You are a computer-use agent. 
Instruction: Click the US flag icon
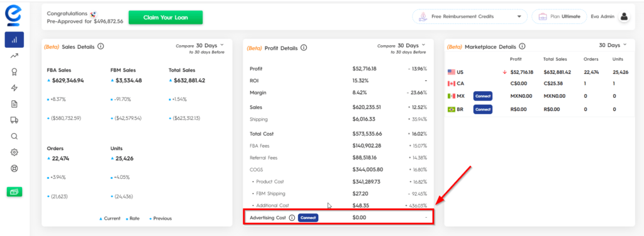452,72
